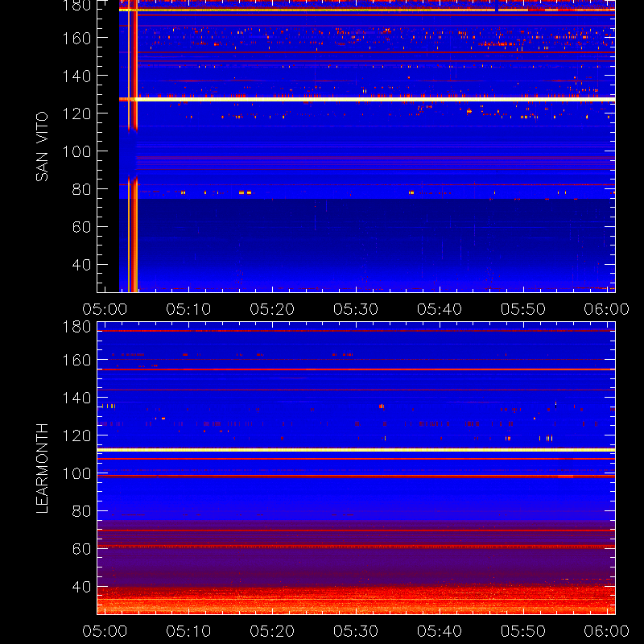Click the bright yellow band near 112 in Learmonth
The height and width of the screenshot is (644, 644).
[x=356, y=450]
